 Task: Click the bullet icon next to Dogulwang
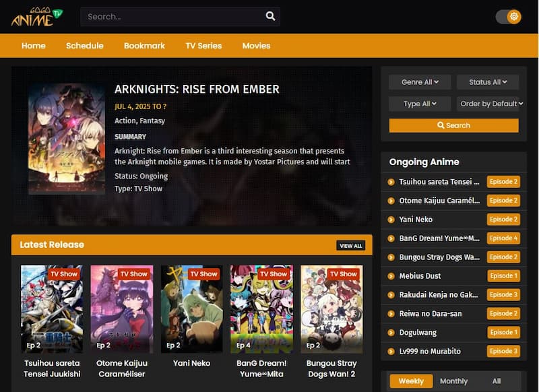click(391, 333)
